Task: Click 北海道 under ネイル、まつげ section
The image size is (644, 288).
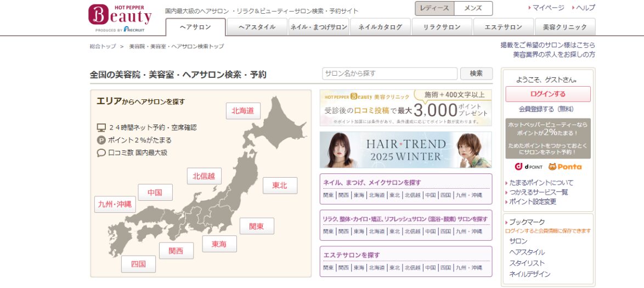Action: coord(377,195)
